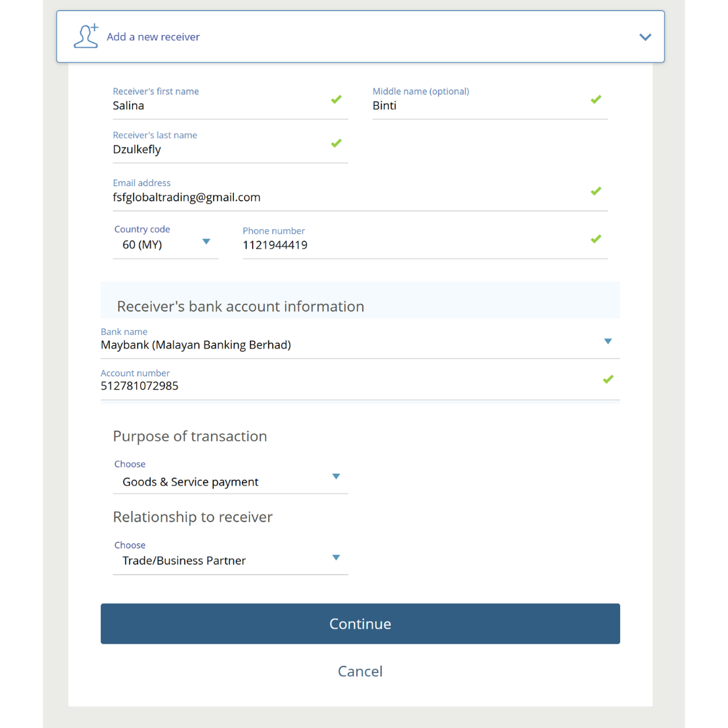
Task: Click the Cancel link
Action: (x=360, y=671)
